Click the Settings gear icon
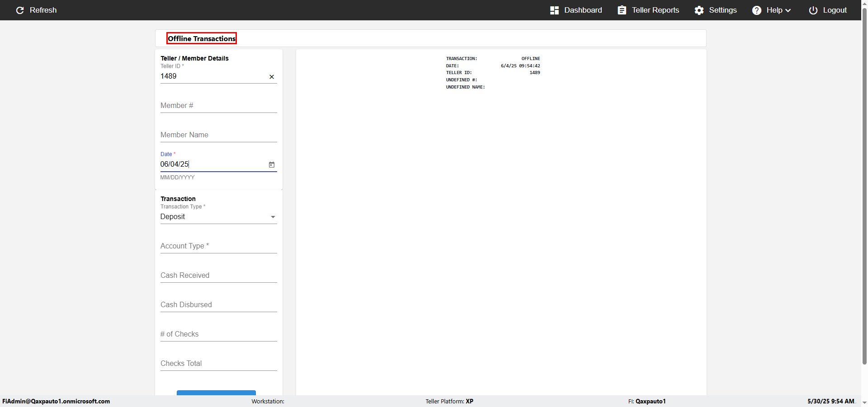The image size is (868, 407). [699, 10]
